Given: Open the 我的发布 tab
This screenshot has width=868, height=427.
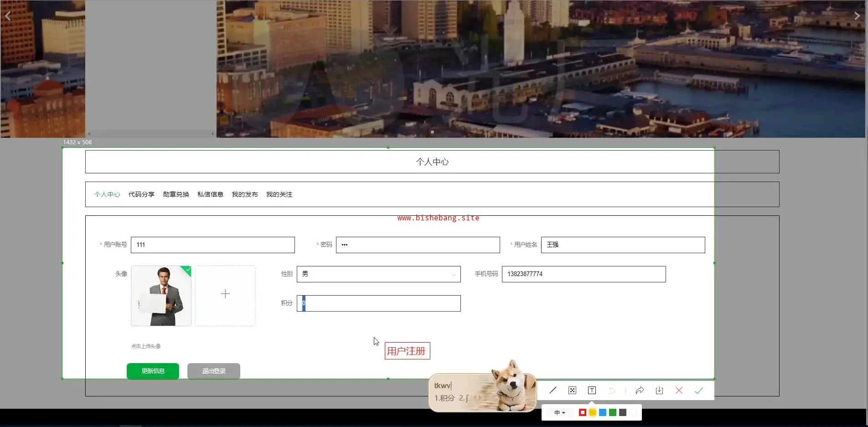Looking at the screenshot, I should pos(245,194).
